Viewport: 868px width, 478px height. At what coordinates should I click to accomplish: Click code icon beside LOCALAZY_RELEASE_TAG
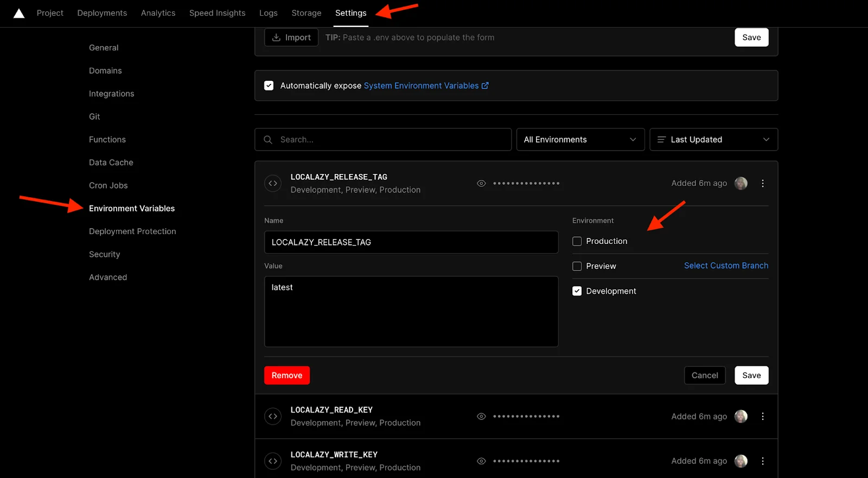(x=273, y=184)
